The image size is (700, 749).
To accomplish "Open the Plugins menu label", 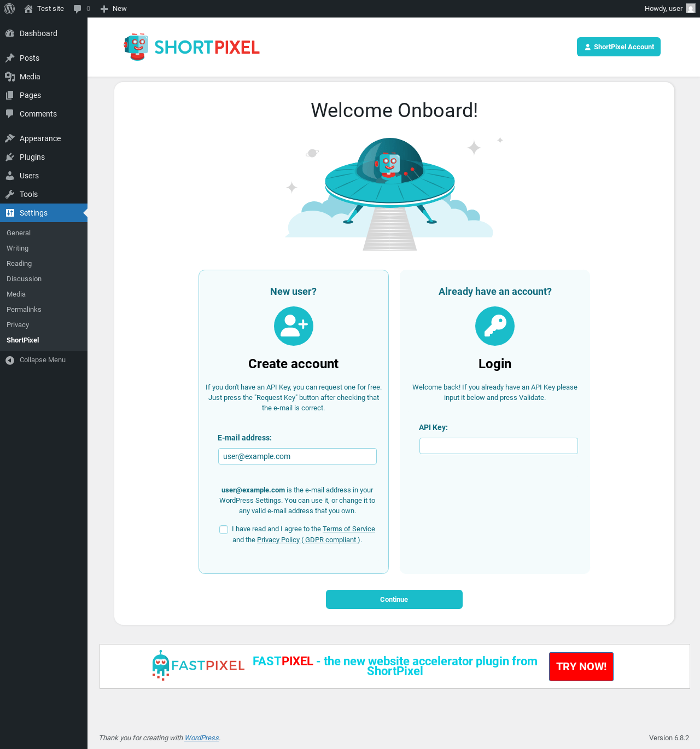I will tap(32, 157).
